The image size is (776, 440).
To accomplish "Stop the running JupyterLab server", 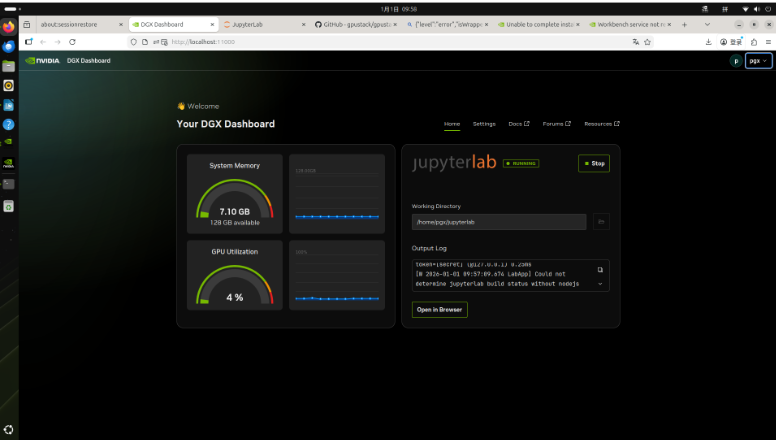I will click(x=594, y=163).
